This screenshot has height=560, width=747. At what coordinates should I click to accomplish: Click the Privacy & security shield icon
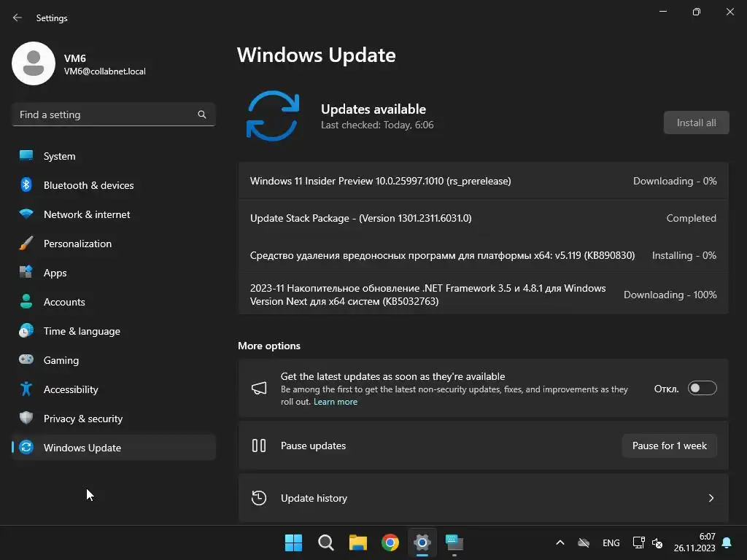(26, 418)
